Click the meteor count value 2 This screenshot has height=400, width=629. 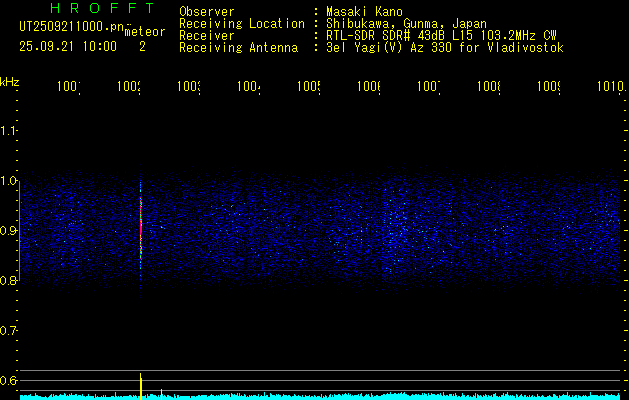tap(142, 47)
